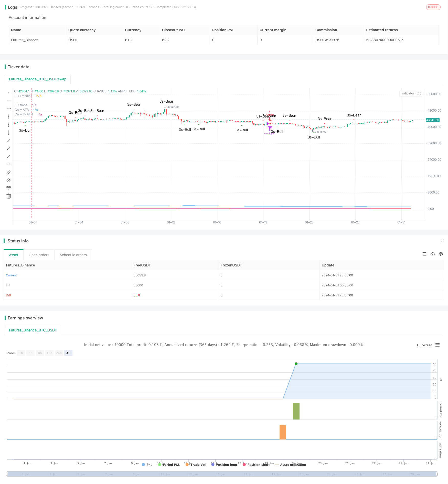Select the diagonal segment drawing tool
The height and width of the screenshot is (484, 448).
(x=9, y=156)
